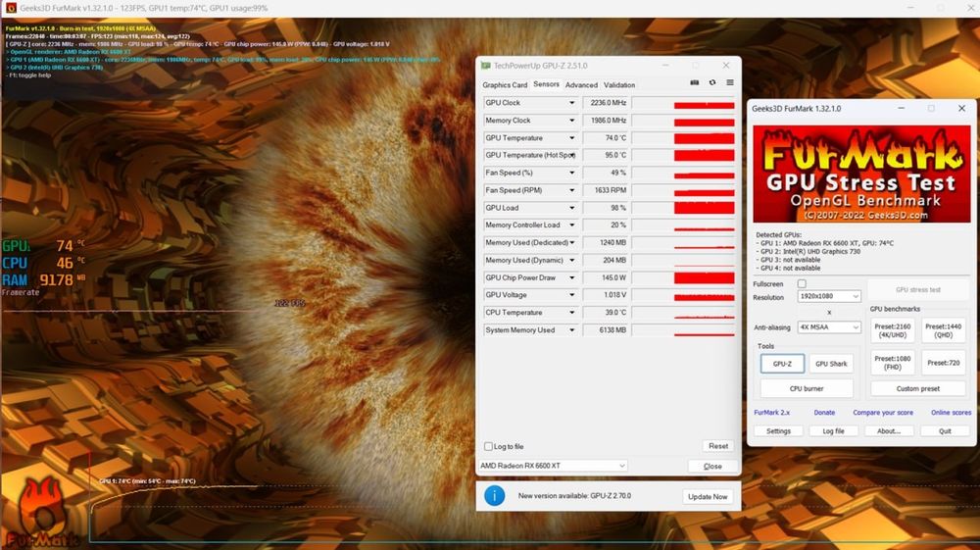Open FurMark Settings
The image size is (980, 550).
pyautogui.click(x=778, y=431)
